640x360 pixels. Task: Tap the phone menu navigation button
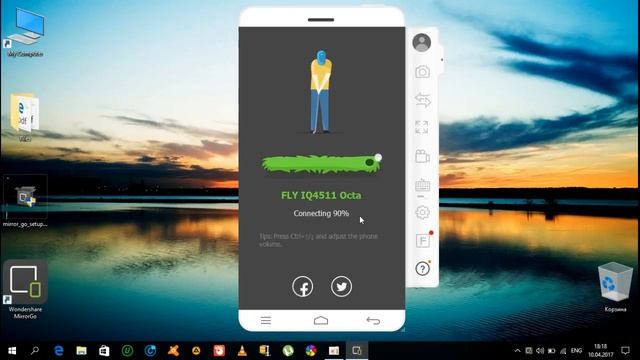point(266,320)
